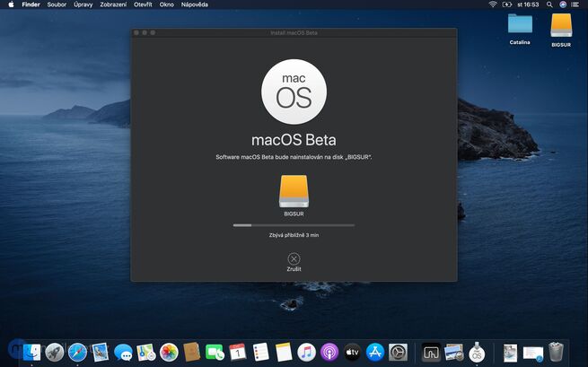The width and height of the screenshot is (588, 367).
Task: Click the clock showing st 16:53
Action: pyautogui.click(x=528, y=4)
